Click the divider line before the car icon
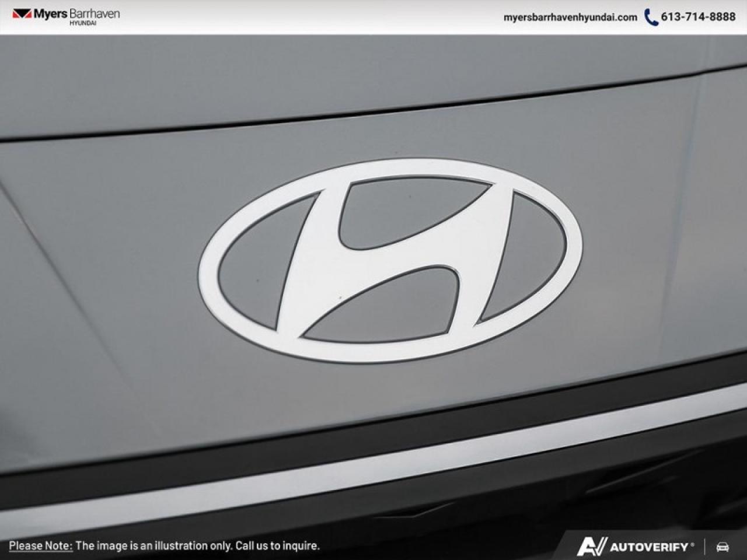The height and width of the screenshot is (560, 747). [x=705, y=547]
